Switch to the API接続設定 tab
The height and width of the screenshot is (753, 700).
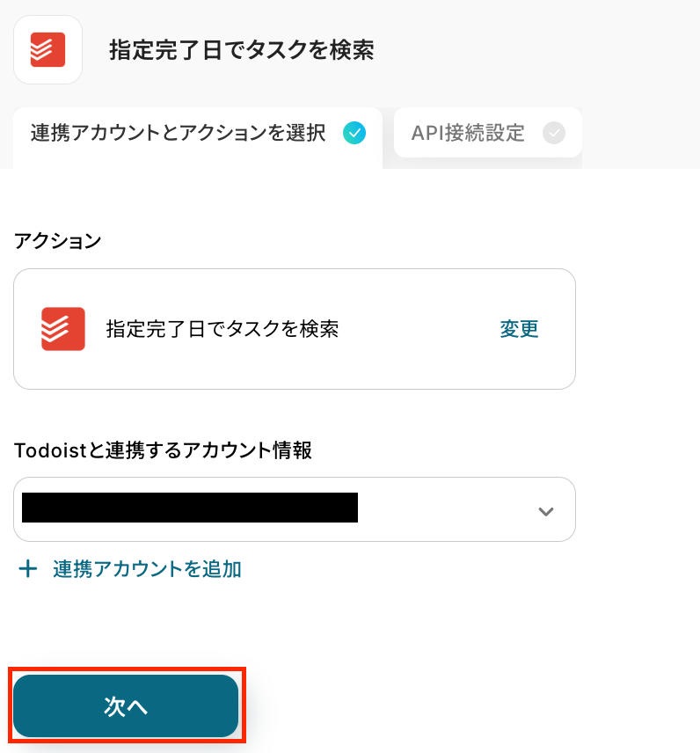click(x=468, y=134)
